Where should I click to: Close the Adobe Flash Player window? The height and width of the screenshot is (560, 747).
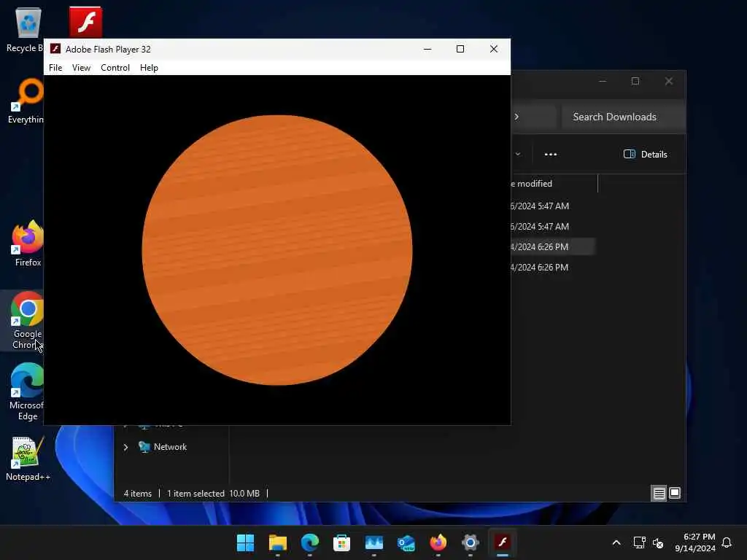click(x=494, y=49)
